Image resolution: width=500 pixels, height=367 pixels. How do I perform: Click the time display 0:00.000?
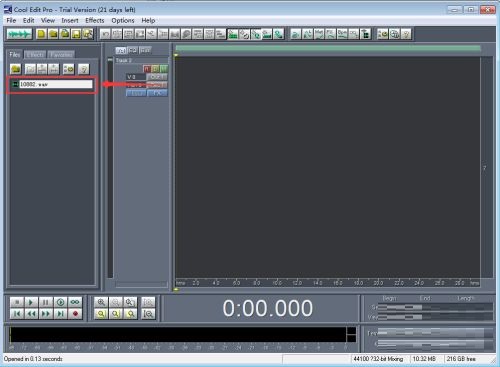click(268, 308)
